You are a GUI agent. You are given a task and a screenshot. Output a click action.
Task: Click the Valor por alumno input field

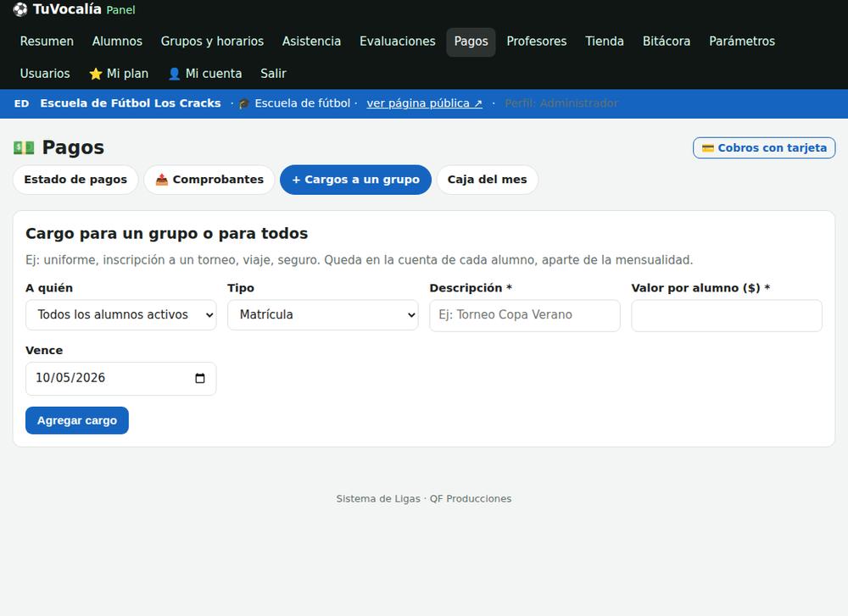[x=727, y=315]
